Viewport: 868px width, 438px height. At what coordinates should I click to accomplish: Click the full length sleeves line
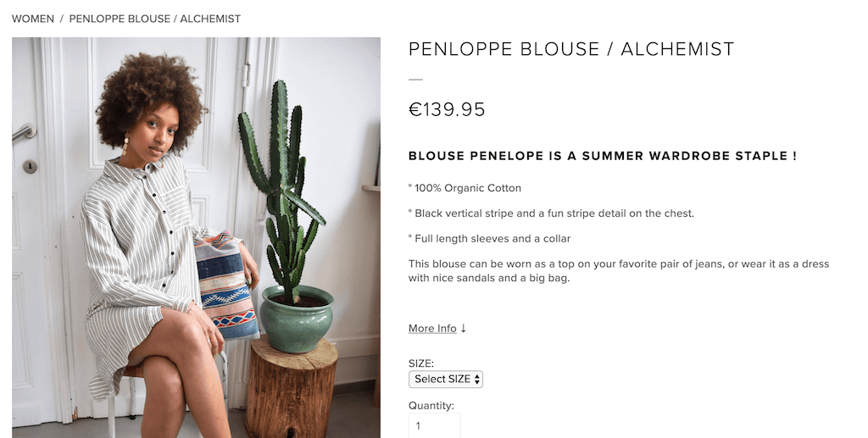(x=490, y=239)
